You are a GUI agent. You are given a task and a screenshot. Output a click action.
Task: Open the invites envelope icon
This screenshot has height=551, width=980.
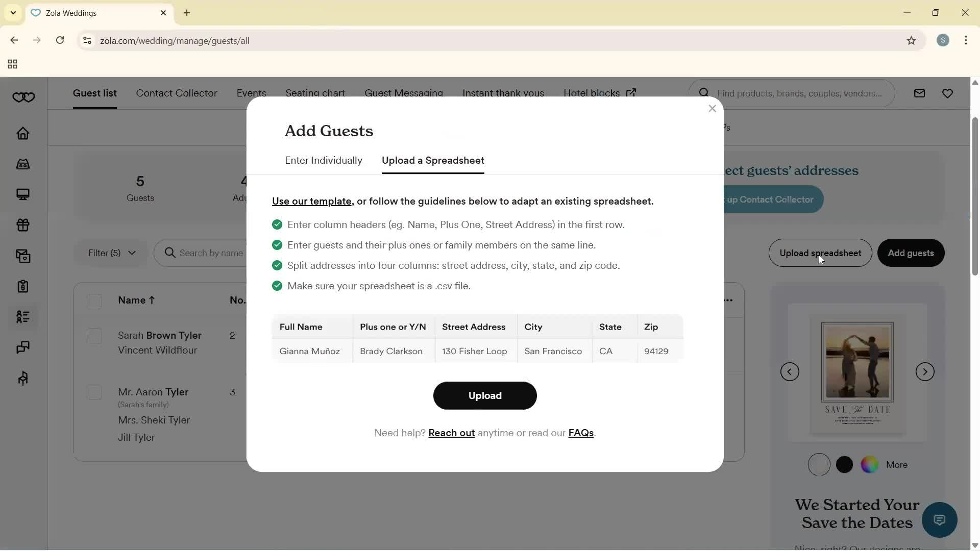coord(23,256)
